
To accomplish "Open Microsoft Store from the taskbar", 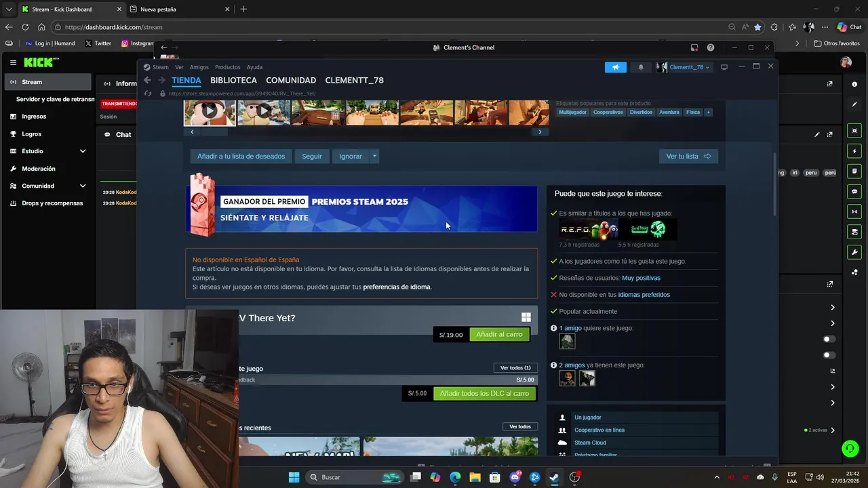I will (495, 477).
